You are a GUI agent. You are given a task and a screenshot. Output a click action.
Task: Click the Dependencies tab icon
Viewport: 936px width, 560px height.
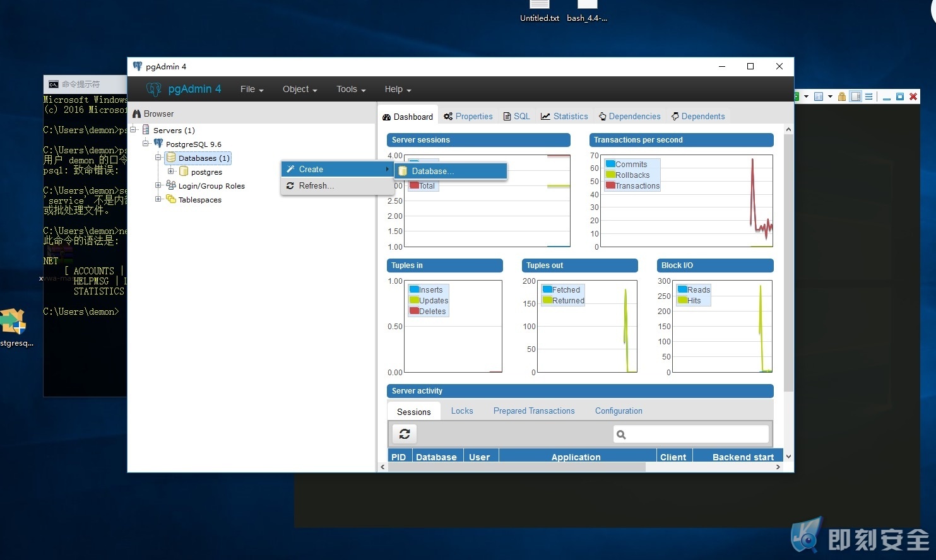click(x=603, y=117)
